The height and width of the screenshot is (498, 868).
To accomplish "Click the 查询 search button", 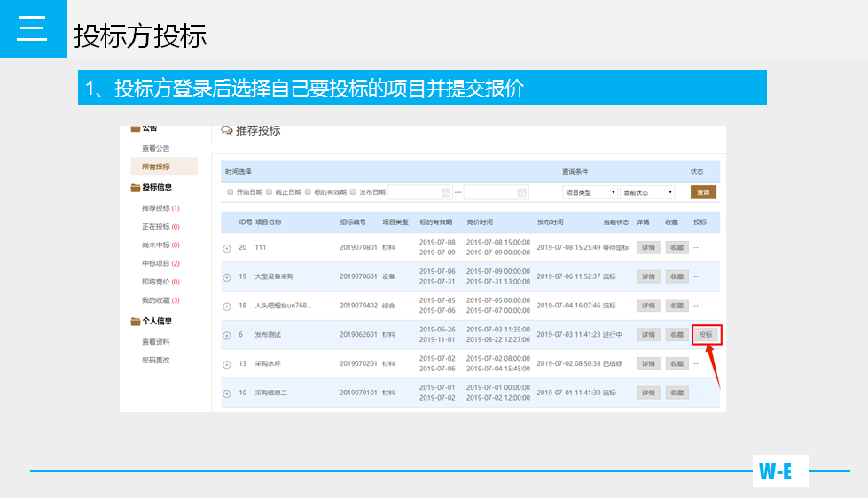I will [703, 192].
